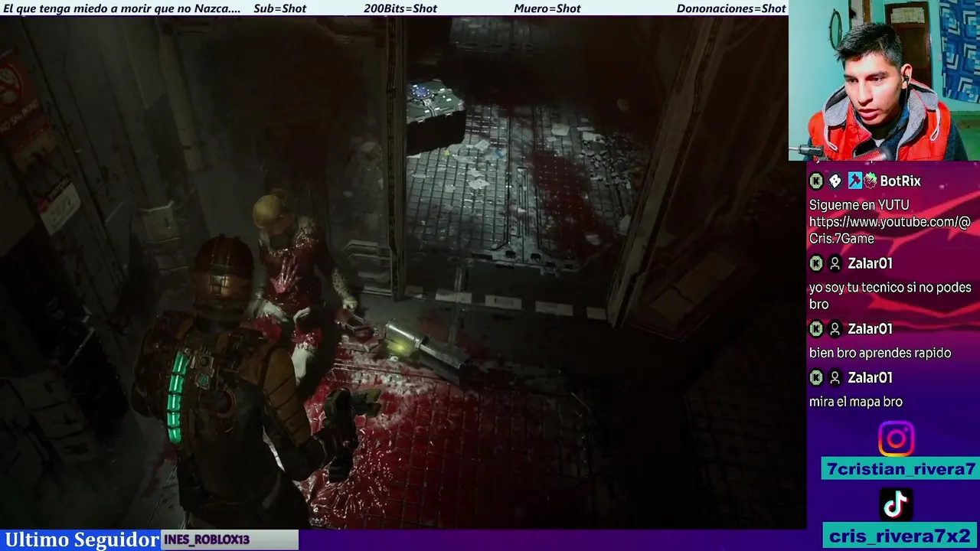Click the streamer webcam feed
This screenshot has width=980, height=551.
(x=884, y=80)
